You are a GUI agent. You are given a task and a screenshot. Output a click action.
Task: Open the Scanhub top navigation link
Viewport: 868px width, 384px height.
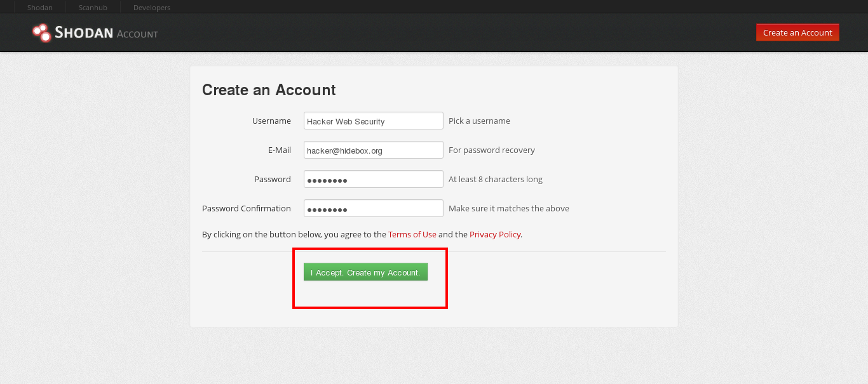coord(93,8)
